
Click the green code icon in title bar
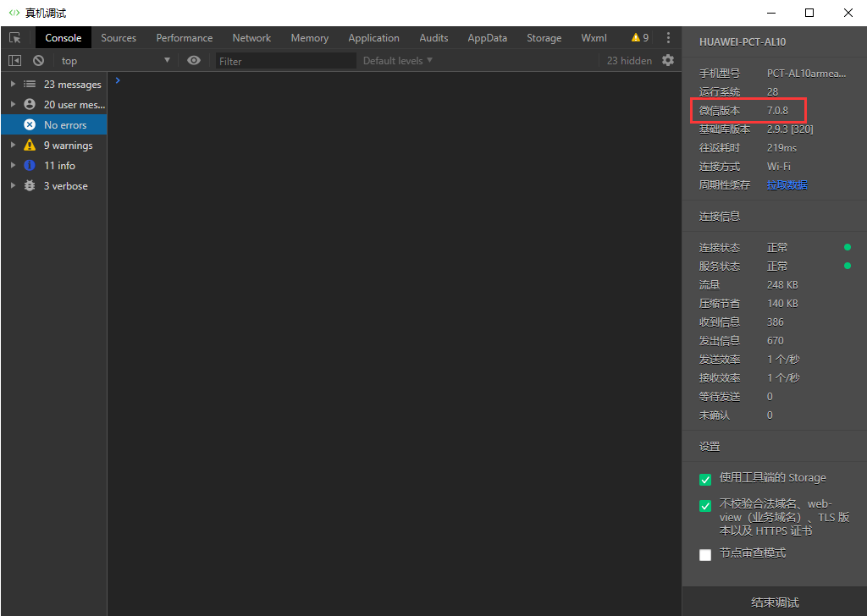click(14, 13)
